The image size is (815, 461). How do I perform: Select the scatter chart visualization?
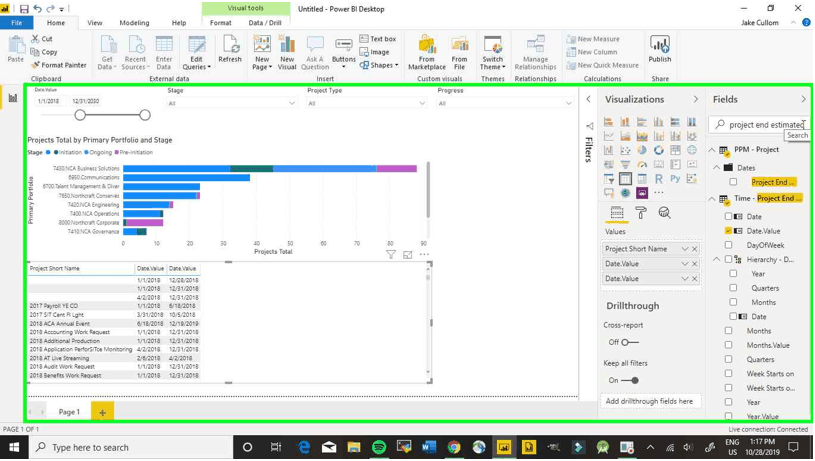click(x=625, y=150)
